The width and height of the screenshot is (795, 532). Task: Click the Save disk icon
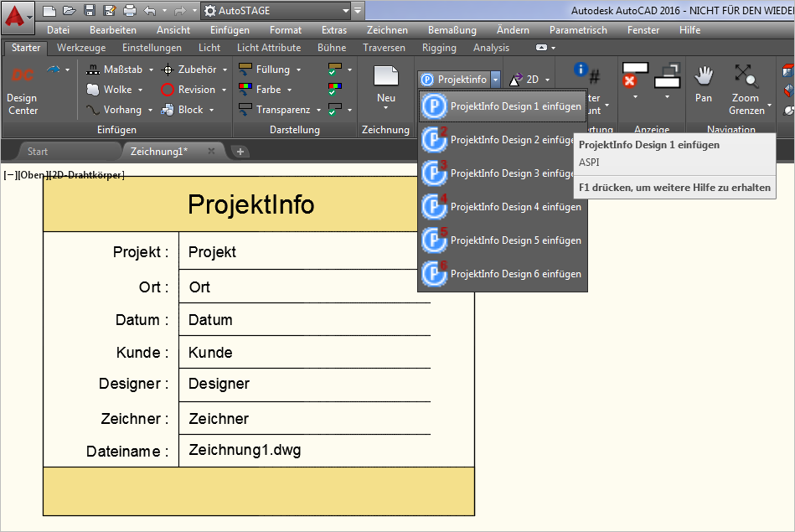click(x=90, y=11)
